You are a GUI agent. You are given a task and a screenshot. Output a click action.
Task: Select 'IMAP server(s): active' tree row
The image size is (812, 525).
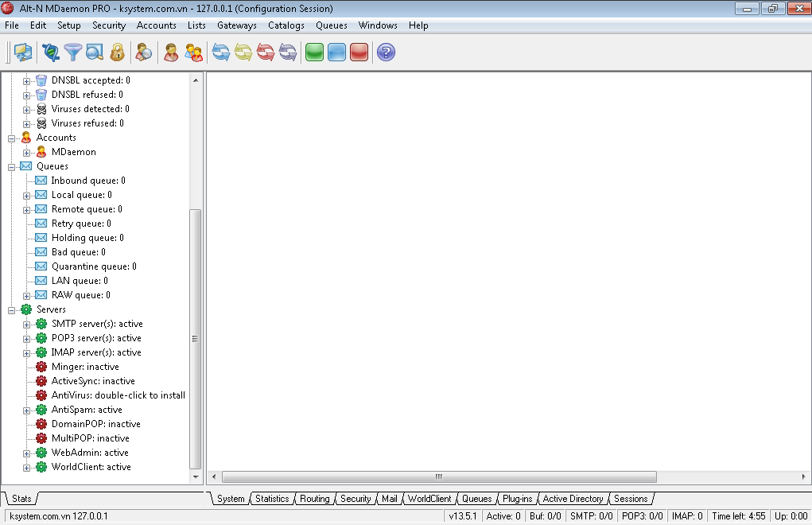[96, 352]
